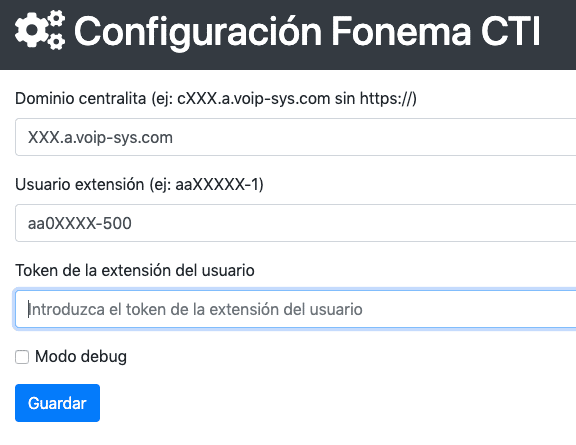Click the "Token de la extensión del usuario" label
Viewport: 576px width, 445px height.
pyautogui.click(x=135, y=270)
